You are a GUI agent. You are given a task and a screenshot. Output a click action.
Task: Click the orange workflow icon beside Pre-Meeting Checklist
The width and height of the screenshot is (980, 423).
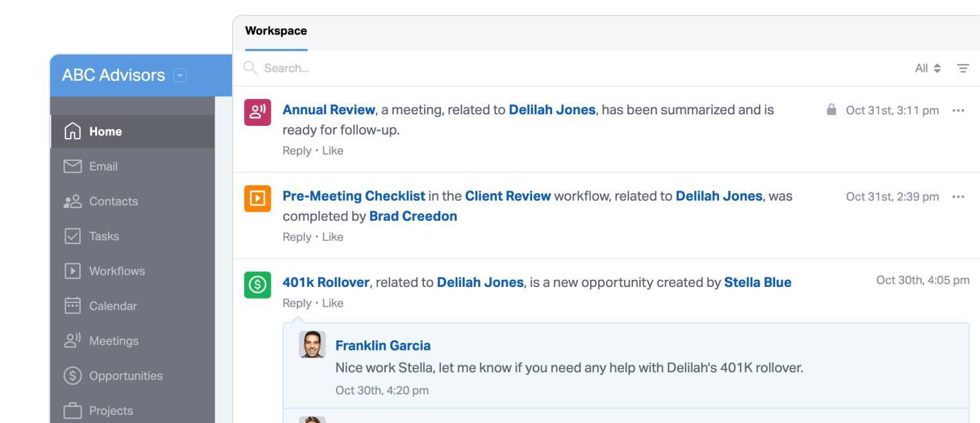tap(257, 198)
